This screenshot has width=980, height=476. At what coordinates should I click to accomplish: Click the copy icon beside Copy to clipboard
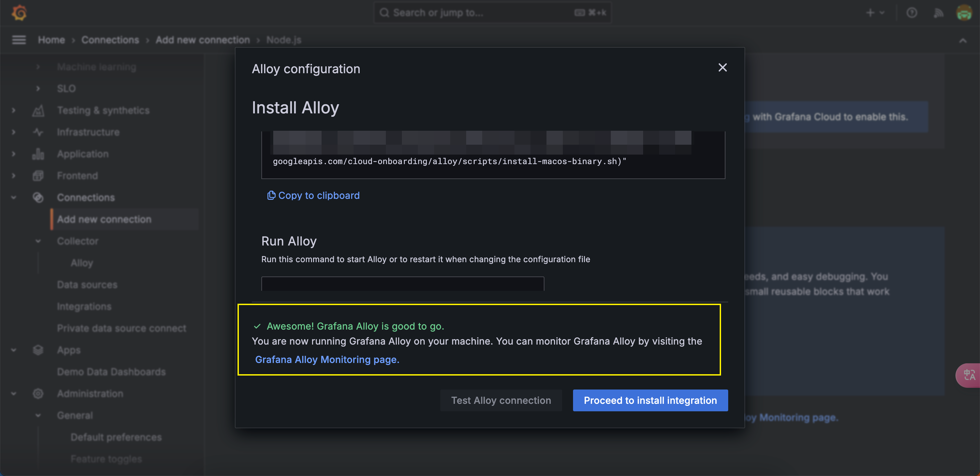click(x=271, y=195)
